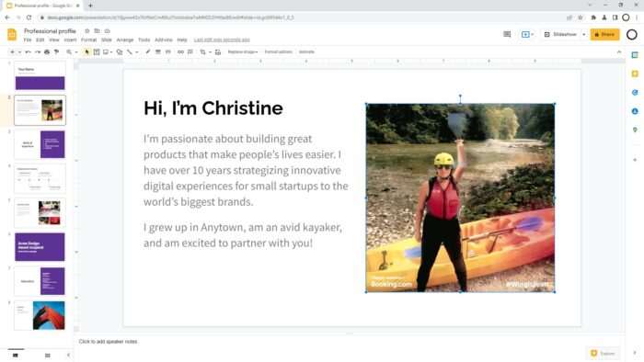
Task: Open the View menu
Action: point(54,40)
